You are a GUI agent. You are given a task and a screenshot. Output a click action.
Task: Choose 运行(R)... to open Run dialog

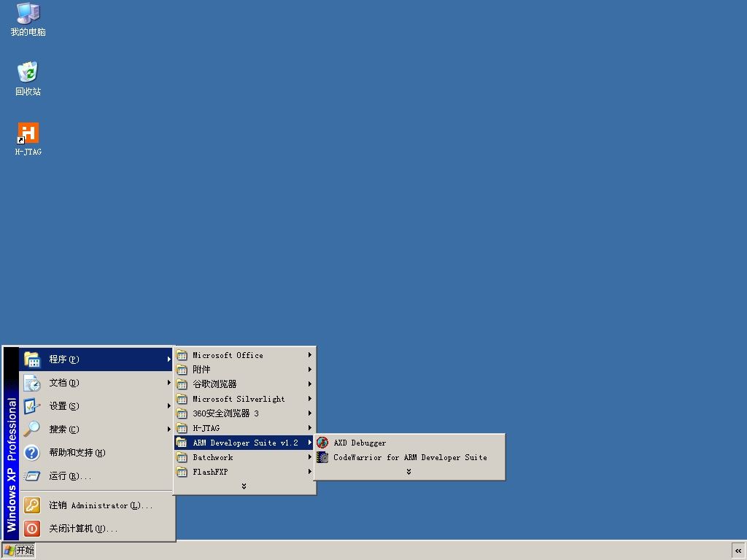(x=96, y=475)
